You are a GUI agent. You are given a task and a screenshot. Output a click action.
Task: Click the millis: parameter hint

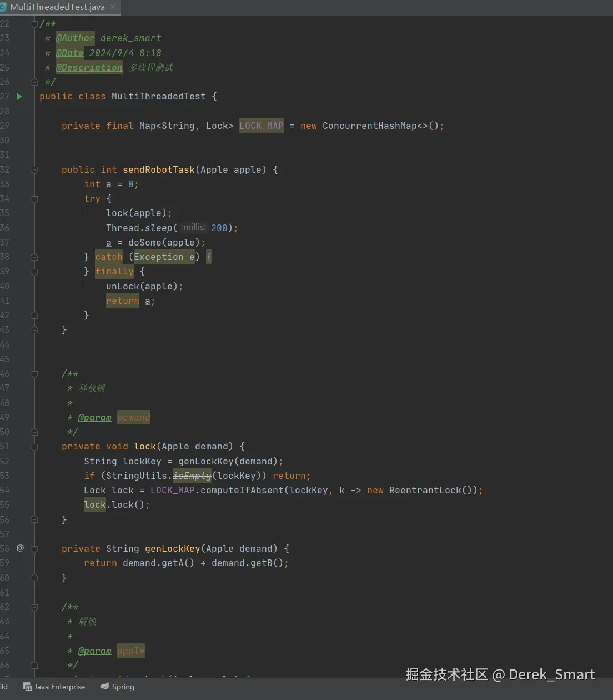click(x=194, y=227)
